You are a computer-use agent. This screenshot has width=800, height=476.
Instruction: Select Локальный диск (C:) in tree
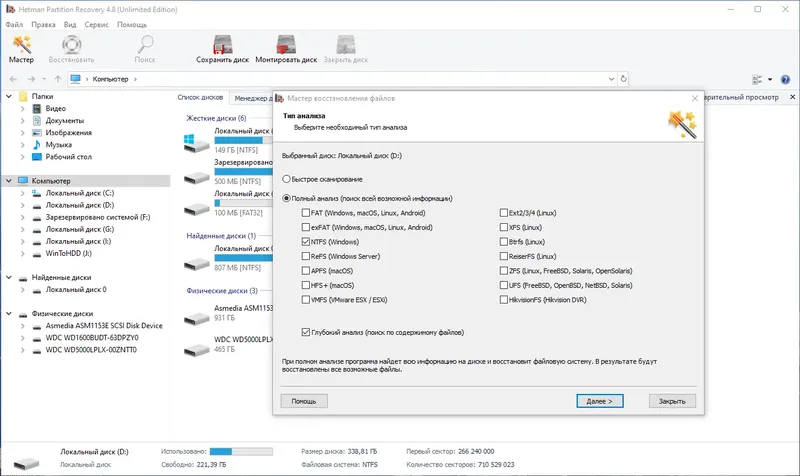[x=80, y=193]
